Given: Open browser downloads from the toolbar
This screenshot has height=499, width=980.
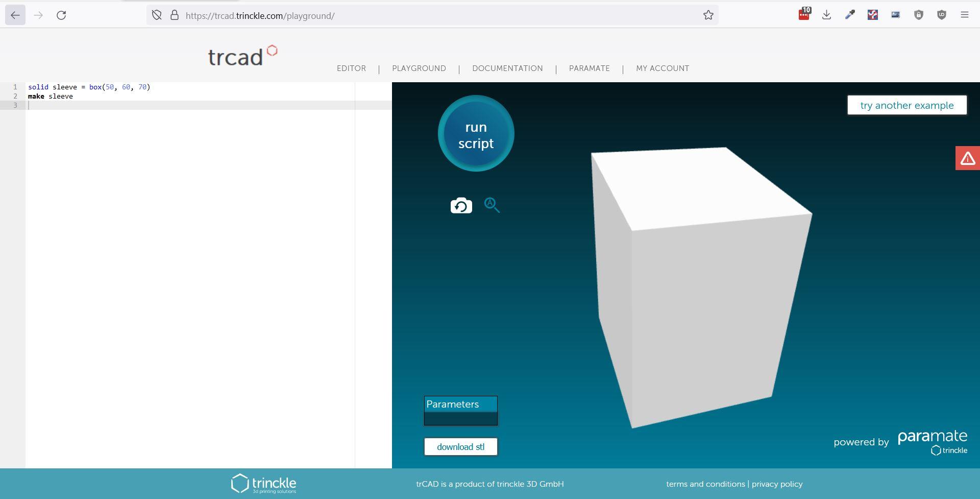Looking at the screenshot, I should (827, 14).
